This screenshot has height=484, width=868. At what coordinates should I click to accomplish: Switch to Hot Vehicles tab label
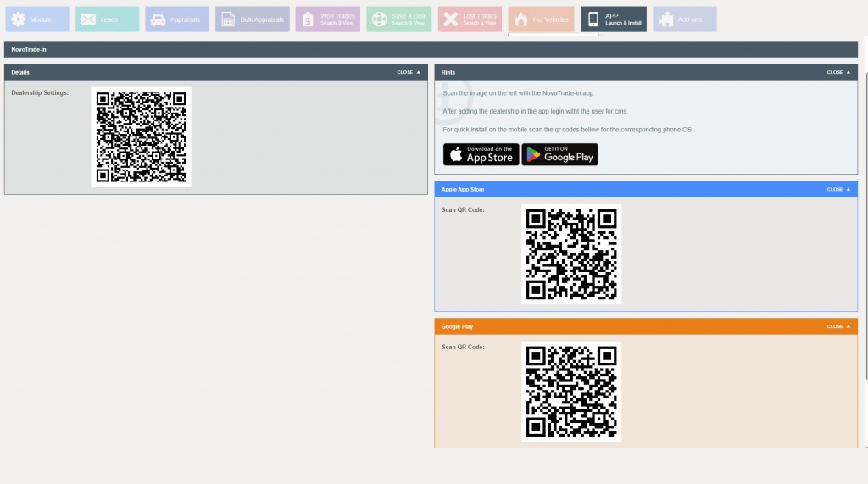pyautogui.click(x=550, y=19)
